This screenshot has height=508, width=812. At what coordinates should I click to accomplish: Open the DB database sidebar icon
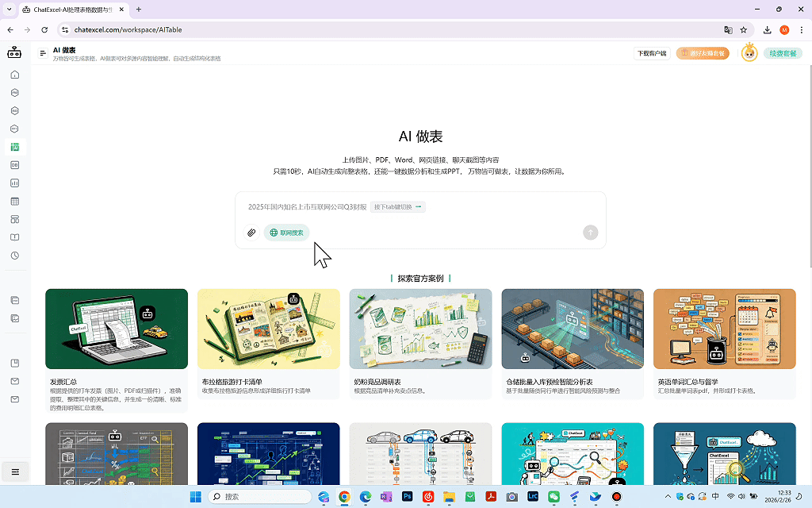pyautogui.click(x=15, y=165)
